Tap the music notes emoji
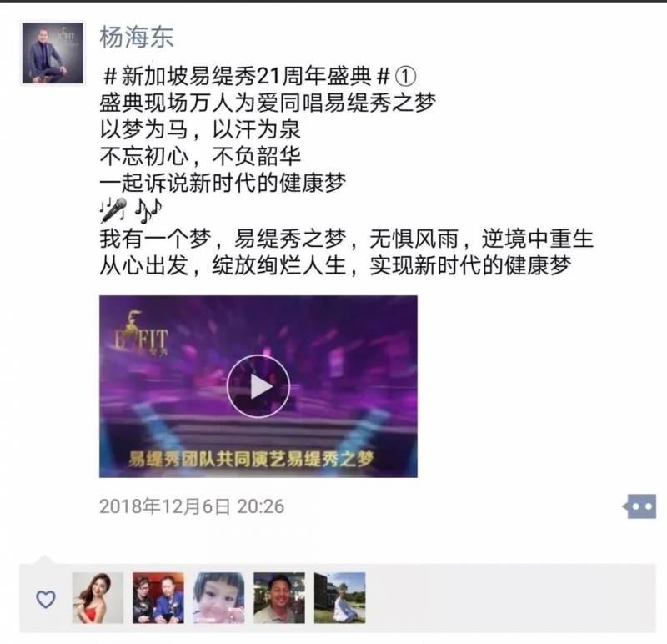This screenshot has height=644, width=667. click(148, 210)
